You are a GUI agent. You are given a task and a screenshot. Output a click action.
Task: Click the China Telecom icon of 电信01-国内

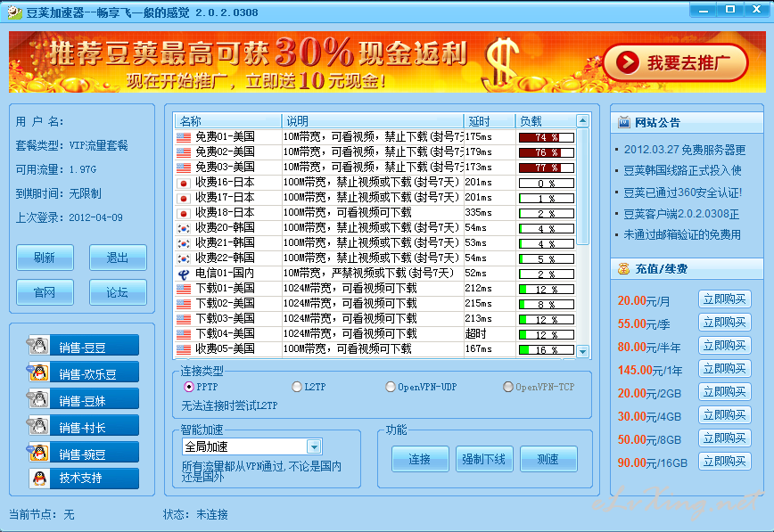[184, 274]
